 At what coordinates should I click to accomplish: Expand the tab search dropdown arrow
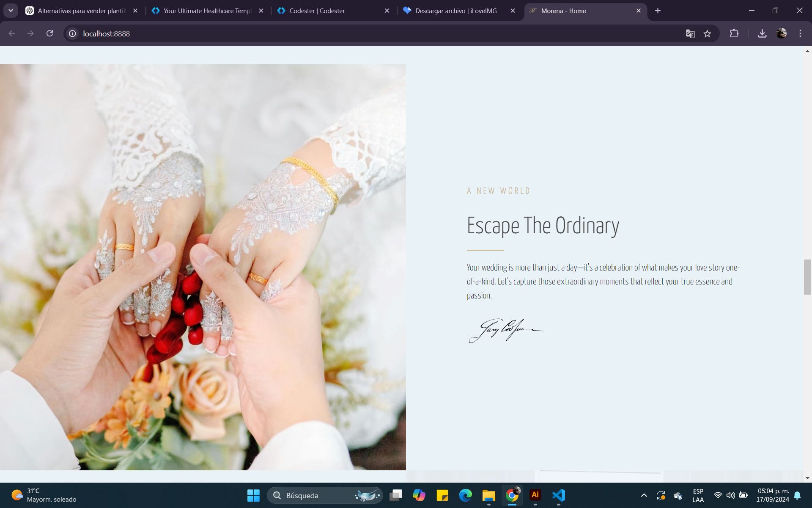point(11,11)
